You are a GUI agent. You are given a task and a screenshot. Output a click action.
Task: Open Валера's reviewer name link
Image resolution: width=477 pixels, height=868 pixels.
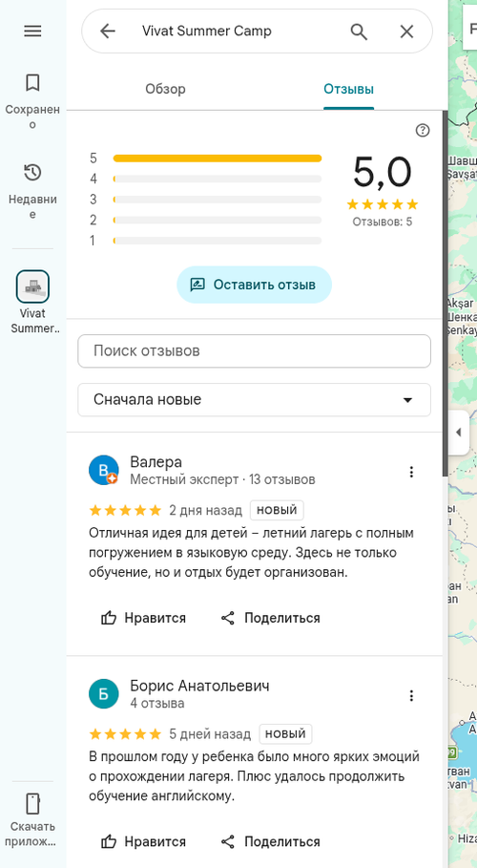point(156,461)
